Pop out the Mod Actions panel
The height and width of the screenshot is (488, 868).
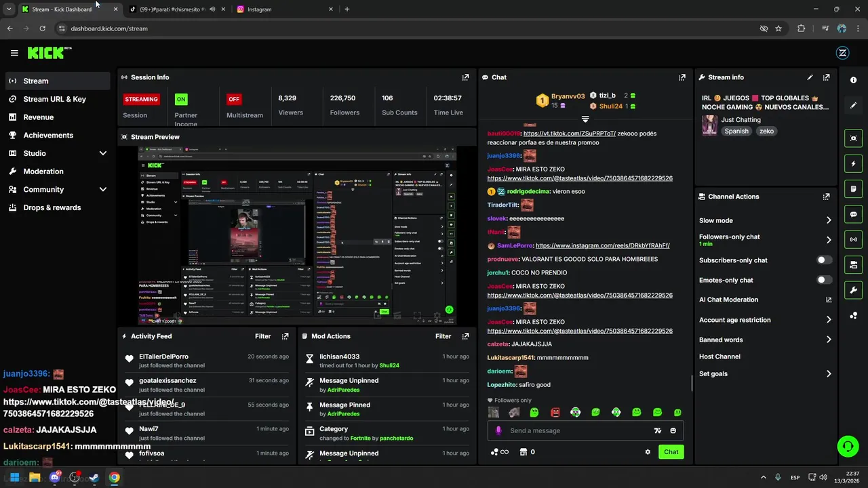click(x=465, y=336)
